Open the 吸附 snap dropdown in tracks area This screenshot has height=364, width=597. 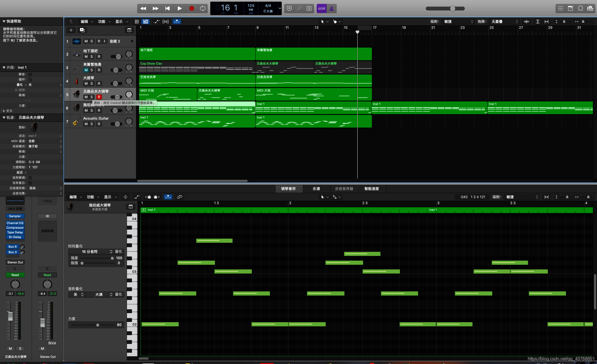tap(458, 21)
